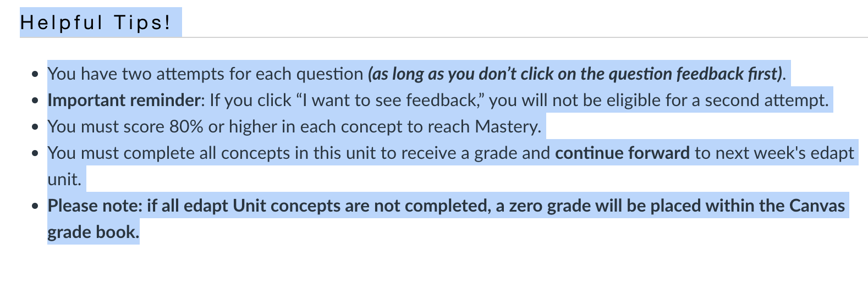Click the bullet marker beside "Important reminder"
868x288 pixels.
[35, 101]
